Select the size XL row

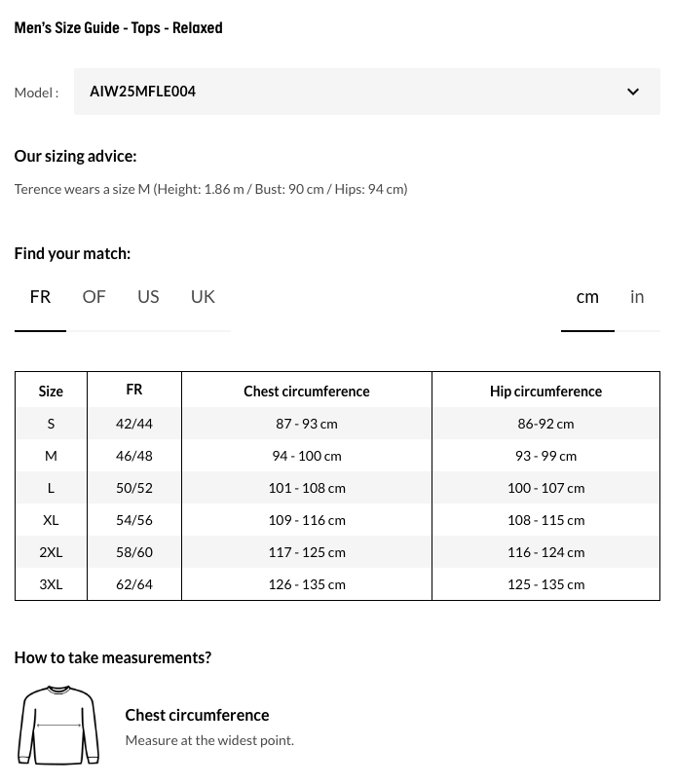pyautogui.click(x=51, y=520)
